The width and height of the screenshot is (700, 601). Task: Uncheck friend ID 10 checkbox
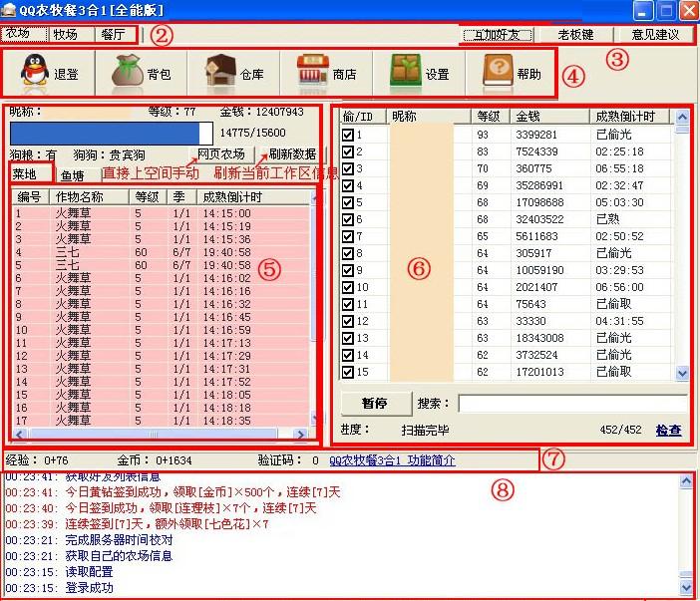[347, 287]
